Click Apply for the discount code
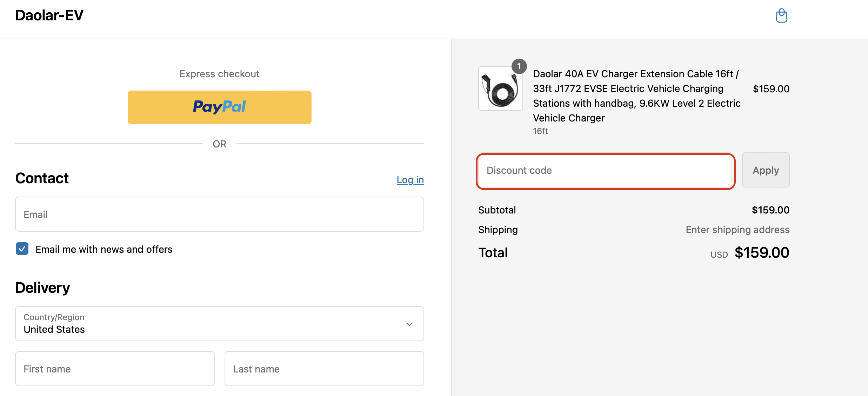This screenshot has height=396, width=868. [766, 170]
